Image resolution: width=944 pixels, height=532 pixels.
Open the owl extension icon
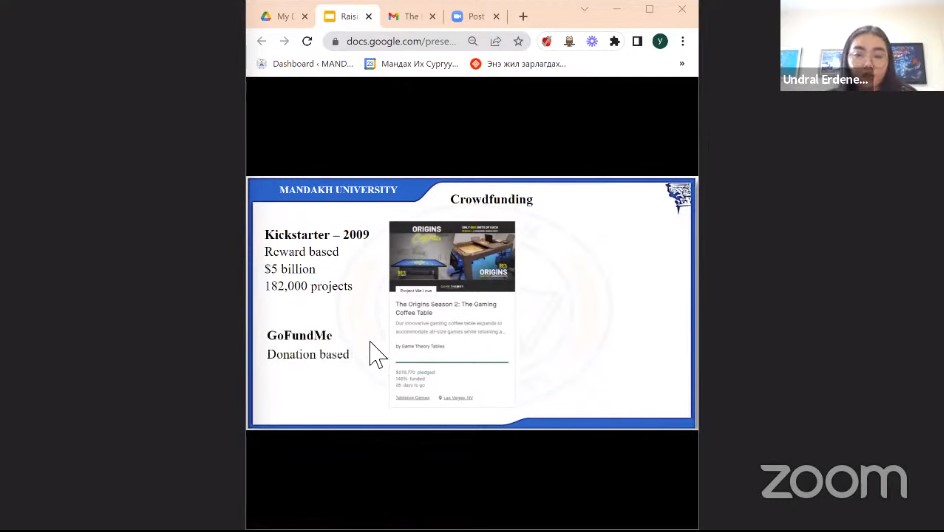[x=569, y=41]
